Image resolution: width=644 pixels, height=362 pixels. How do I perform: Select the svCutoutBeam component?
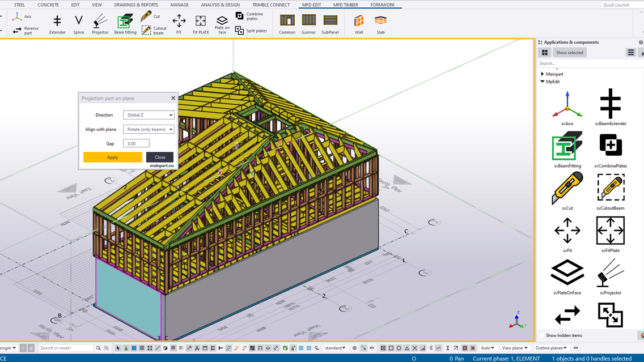pos(611,192)
